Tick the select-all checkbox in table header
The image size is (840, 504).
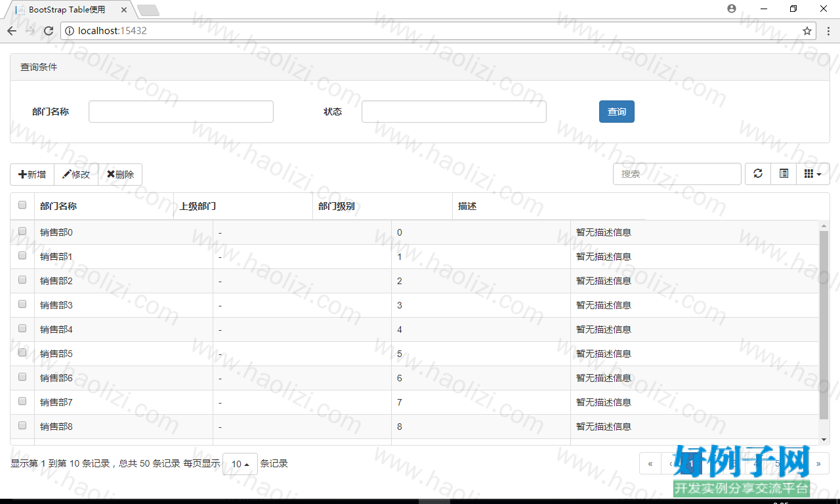click(x=22, y=205)
